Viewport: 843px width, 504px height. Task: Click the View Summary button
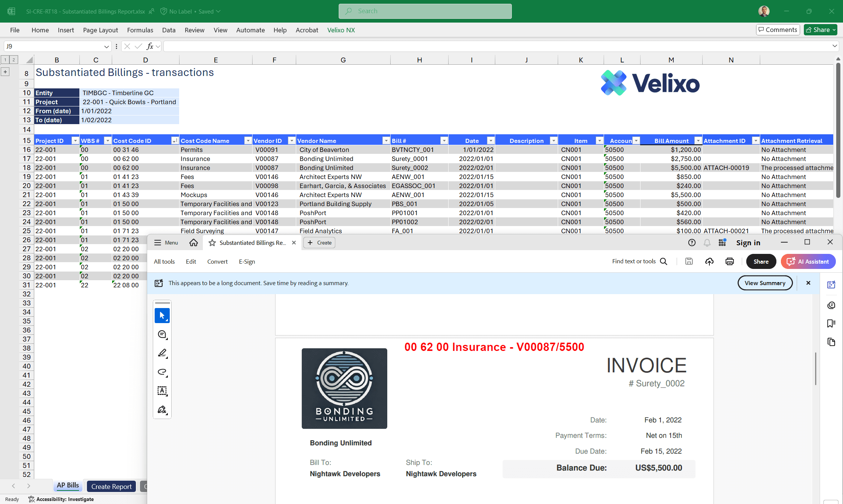[x=765, y=283]
